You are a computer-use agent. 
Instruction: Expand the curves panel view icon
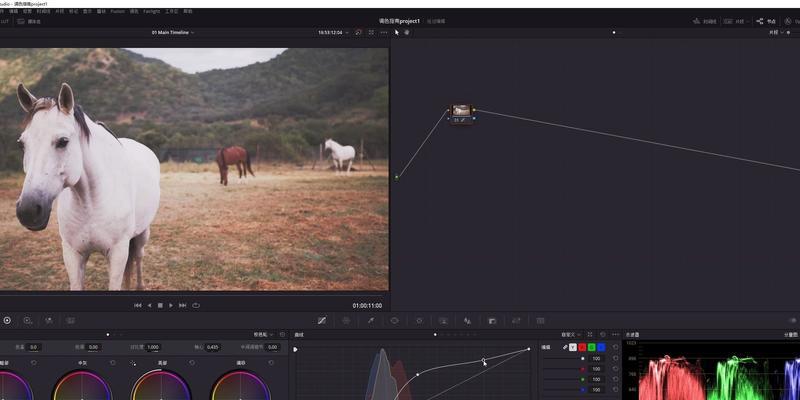click(x=590, y=335)
